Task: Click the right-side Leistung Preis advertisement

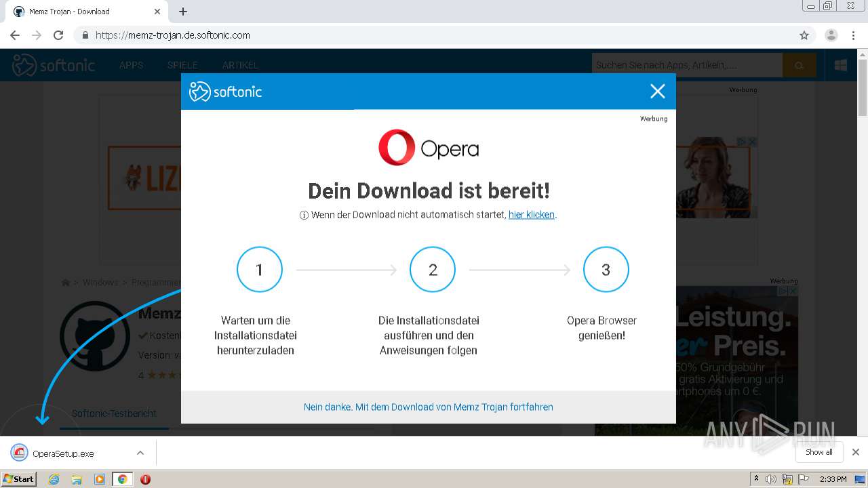Action: pos(696,361)
